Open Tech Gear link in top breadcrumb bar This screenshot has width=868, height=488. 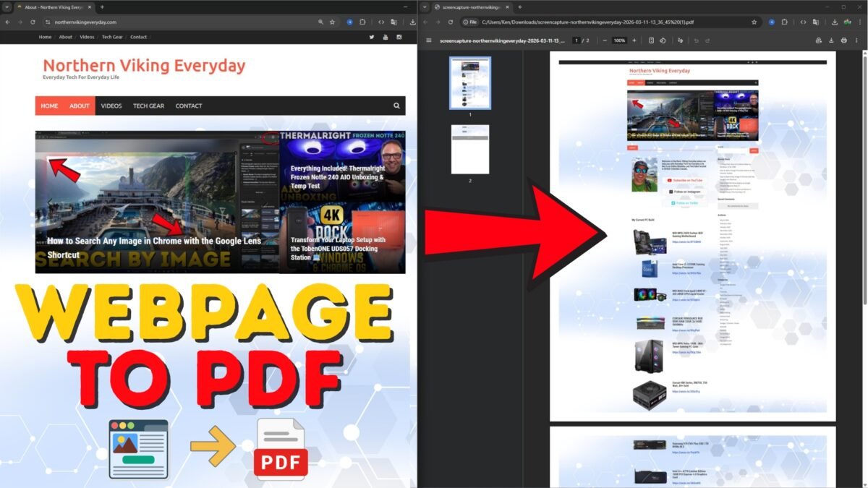[112, 37]
